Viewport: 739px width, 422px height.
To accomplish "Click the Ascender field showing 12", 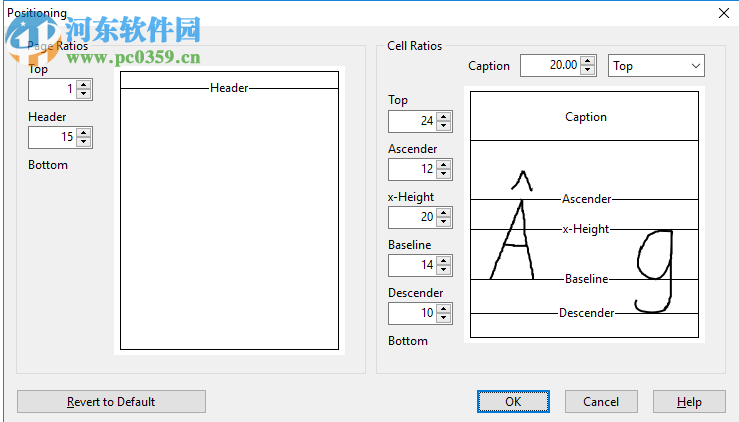I will [413, 169].
